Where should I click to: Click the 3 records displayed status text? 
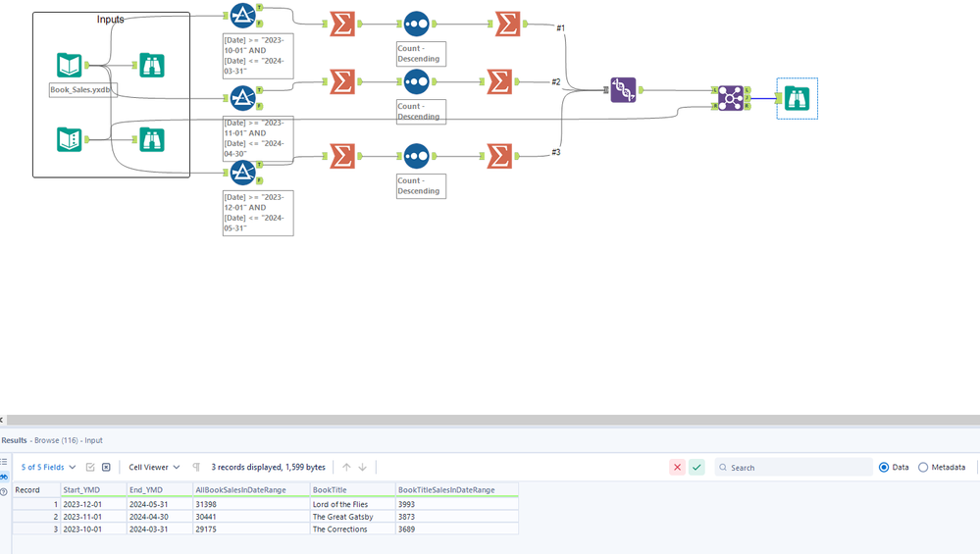268,467
